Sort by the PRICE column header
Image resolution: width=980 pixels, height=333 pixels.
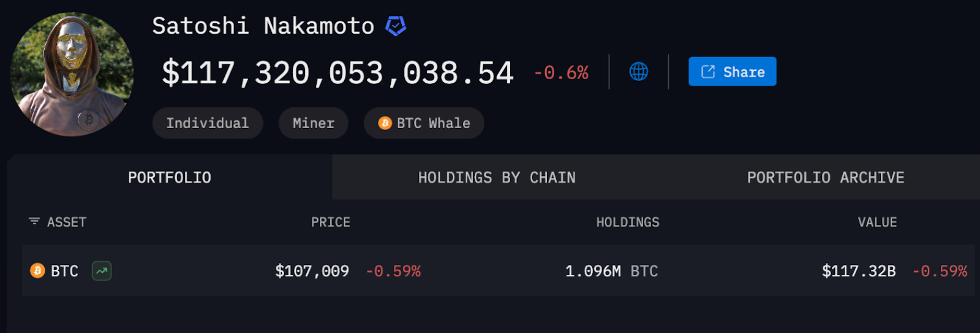(331, 222)
